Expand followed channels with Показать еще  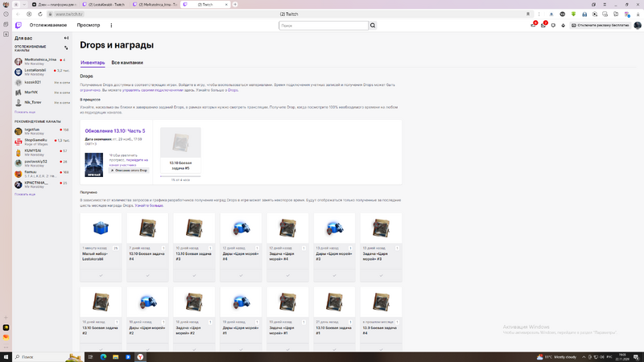pyautogui.click(x=25, y=112)
